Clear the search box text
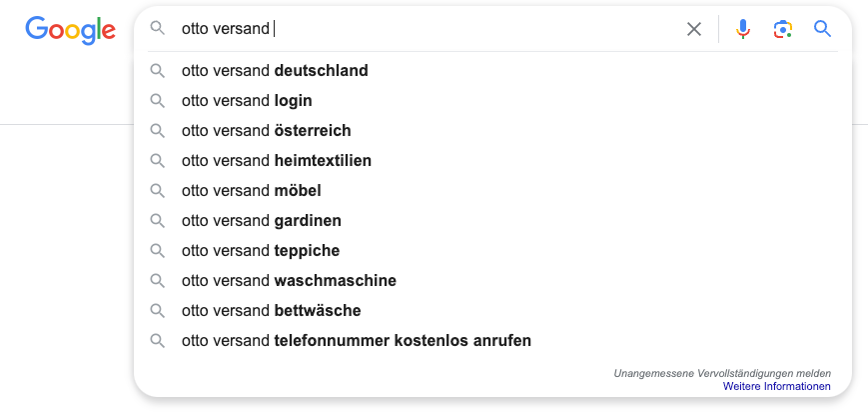This screenshot has width=868, height=413. pyautogui.click(x=694, y=29)
